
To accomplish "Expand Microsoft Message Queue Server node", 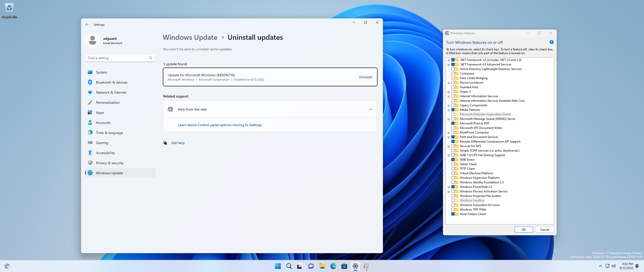I will tap(449, 119).
